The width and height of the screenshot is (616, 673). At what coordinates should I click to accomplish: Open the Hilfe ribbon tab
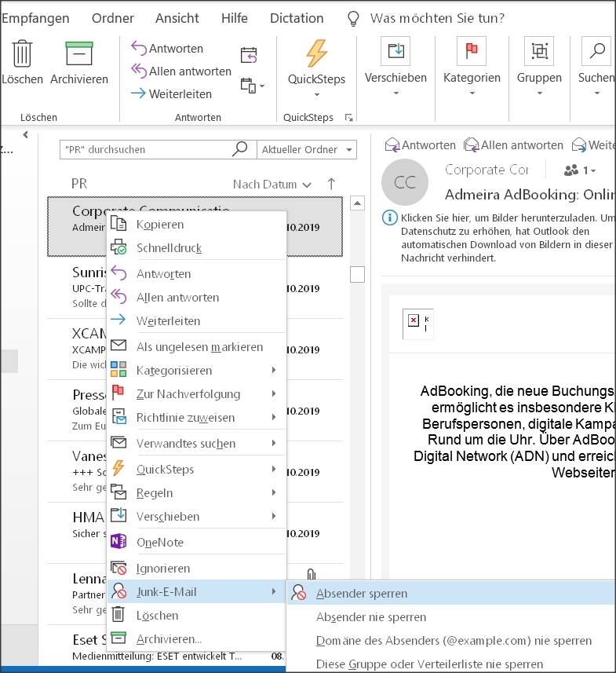pyautogui.click(x=234, y=18)
